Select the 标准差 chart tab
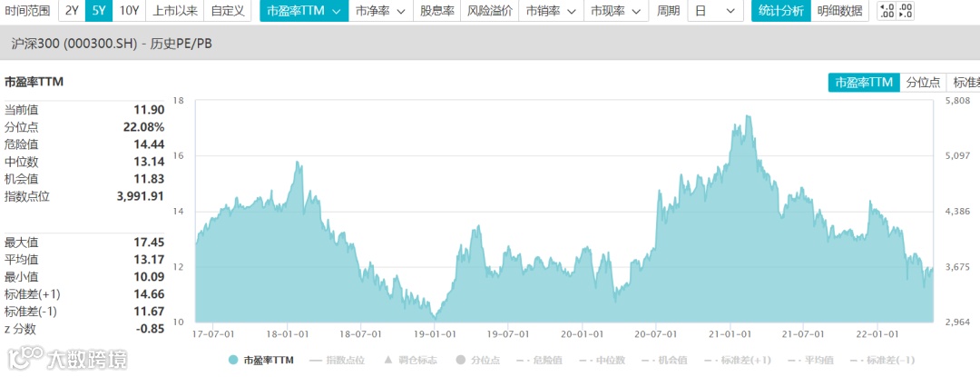Screen dimensions: 980x377 [x=964, y=82]
